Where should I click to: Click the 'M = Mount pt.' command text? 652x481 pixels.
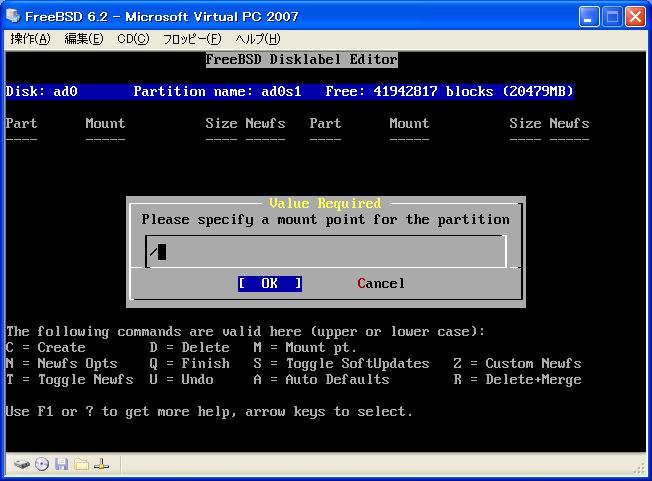click(305, 348)
